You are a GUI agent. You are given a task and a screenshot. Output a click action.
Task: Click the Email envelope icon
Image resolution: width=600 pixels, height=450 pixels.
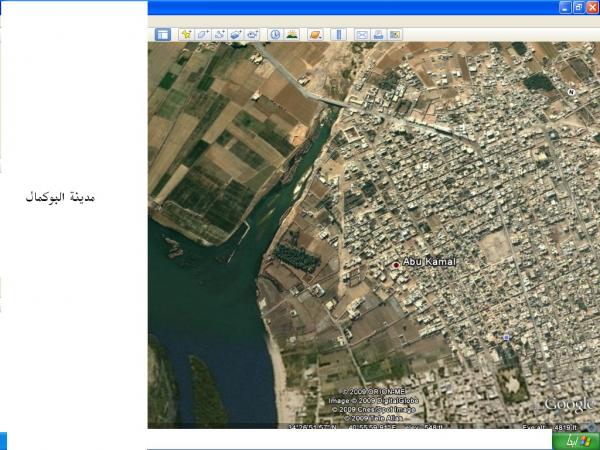(362, 34)
